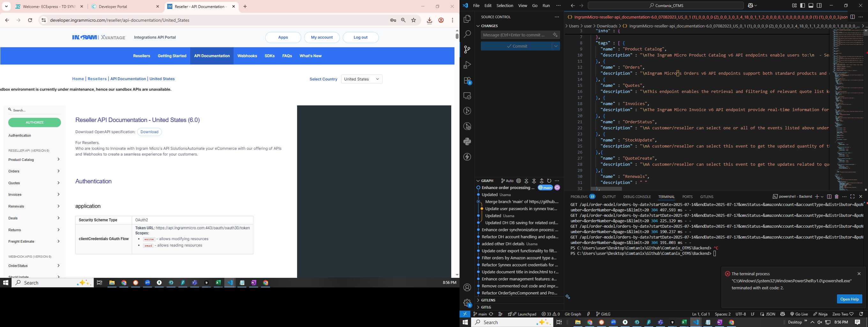Open the Select Country dropdown
The image size is (868, 327).
coord(362,79)
